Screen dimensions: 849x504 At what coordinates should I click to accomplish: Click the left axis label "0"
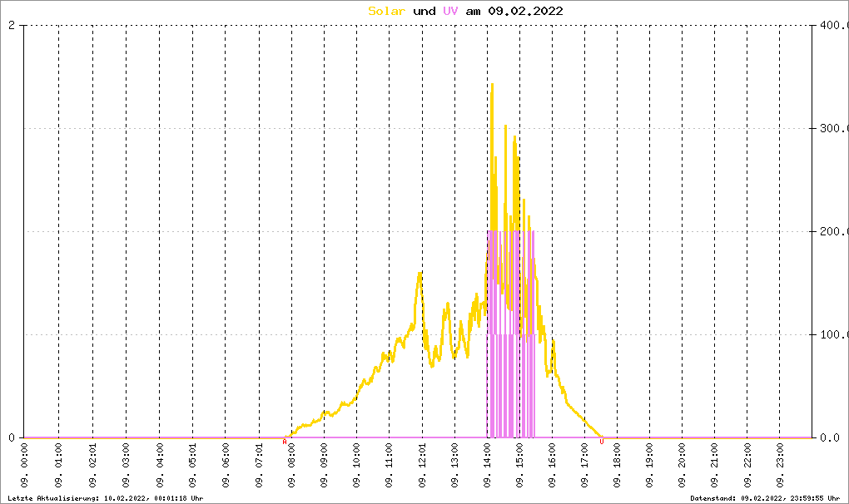(x=12, y=437)
